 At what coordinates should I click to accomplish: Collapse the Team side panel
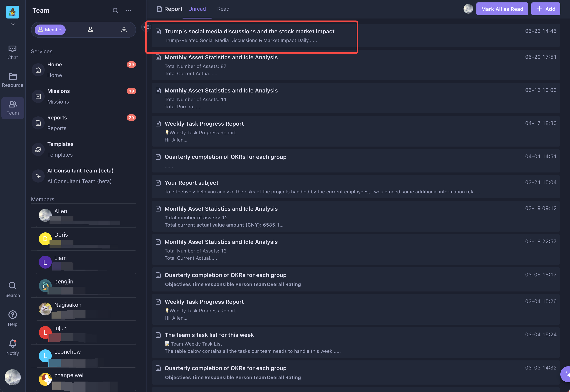pos(146,27)
